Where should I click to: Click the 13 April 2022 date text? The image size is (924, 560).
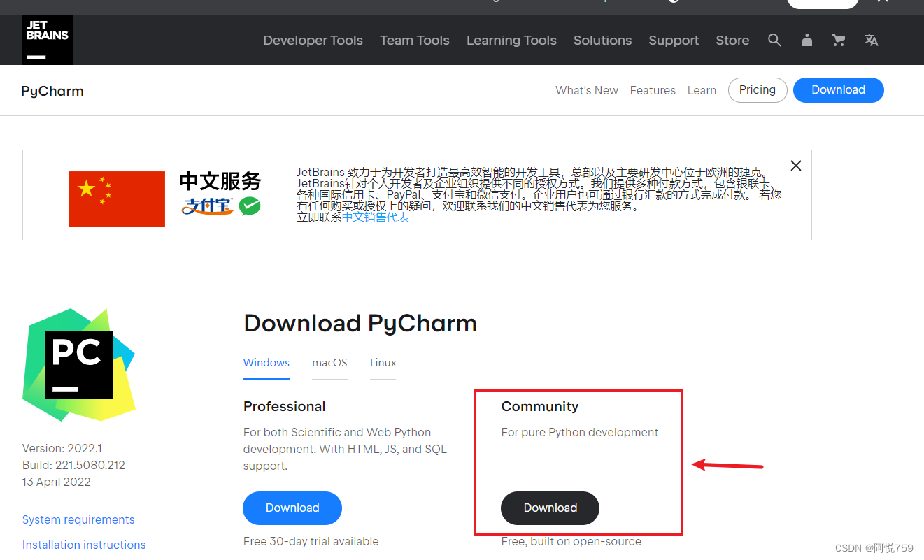point(57,482)
